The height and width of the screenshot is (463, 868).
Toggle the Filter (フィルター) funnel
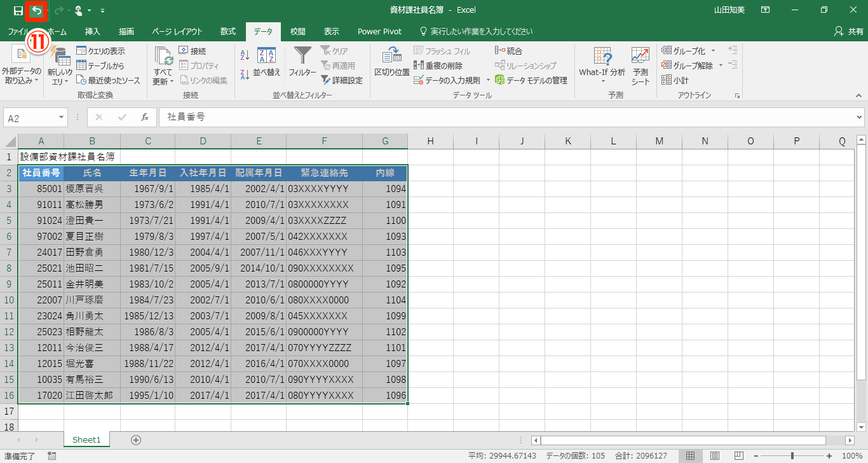[x=302, y=62]
